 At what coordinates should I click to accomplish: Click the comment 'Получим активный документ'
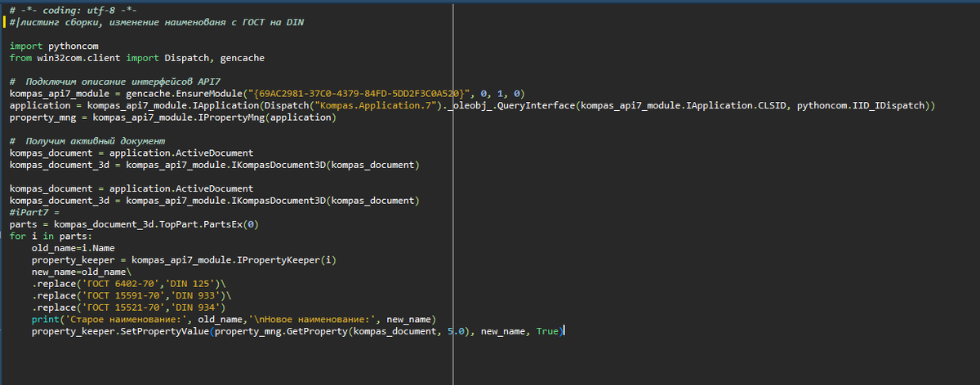(87, 142)
